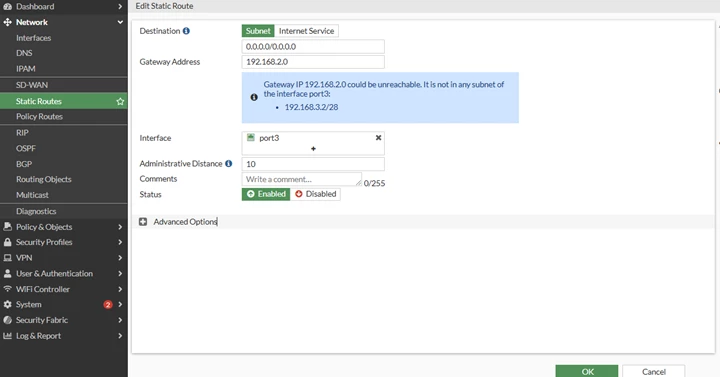Screen dimensions: 720x377
Task: Click the Administrative Distance info icon
Action: [x=229, y=163]
